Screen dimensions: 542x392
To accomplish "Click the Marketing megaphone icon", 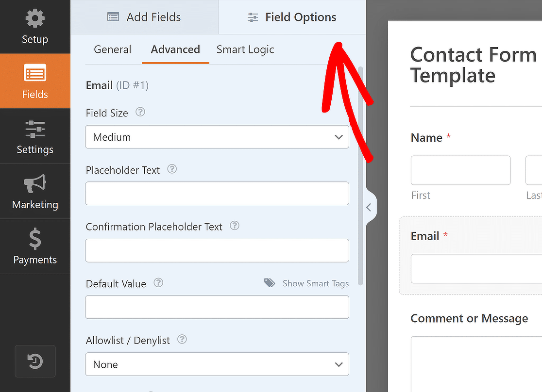I will pos(35,191).
